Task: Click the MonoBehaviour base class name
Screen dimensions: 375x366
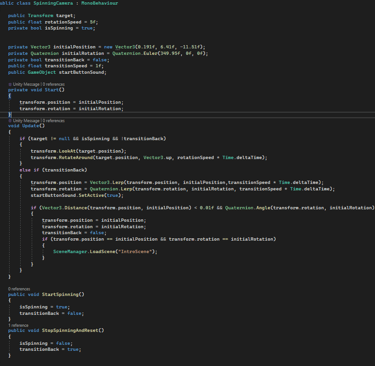Action: [100, 3]
